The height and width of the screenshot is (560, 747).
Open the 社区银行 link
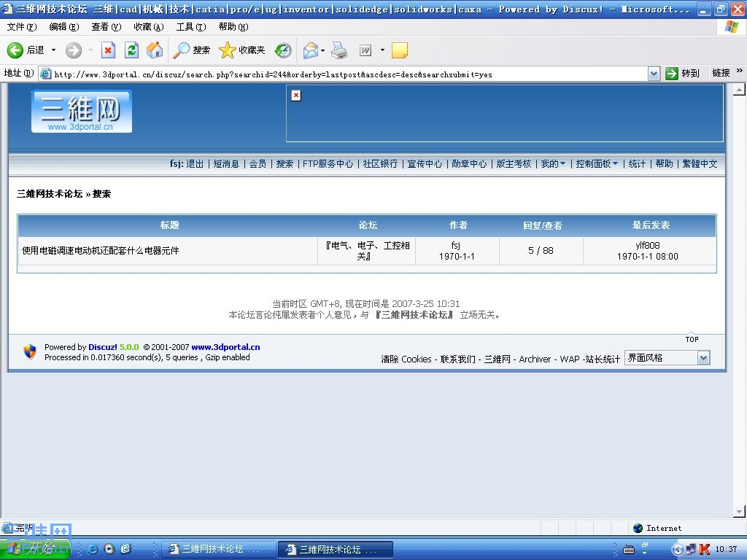coord(380,164)
